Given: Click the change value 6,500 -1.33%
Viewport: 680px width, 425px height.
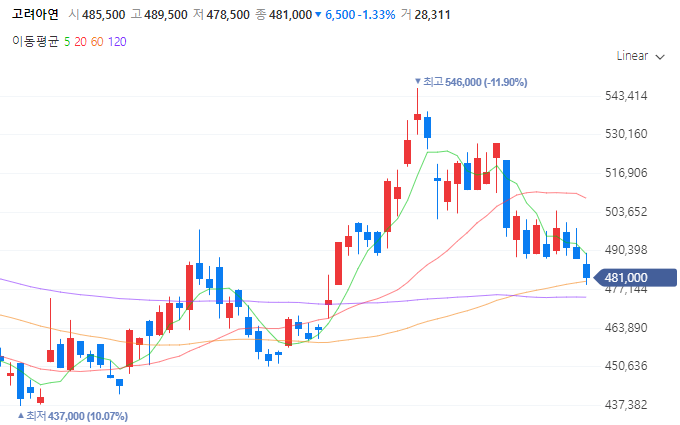Looking at the screenshot, I should click(360, 15).
